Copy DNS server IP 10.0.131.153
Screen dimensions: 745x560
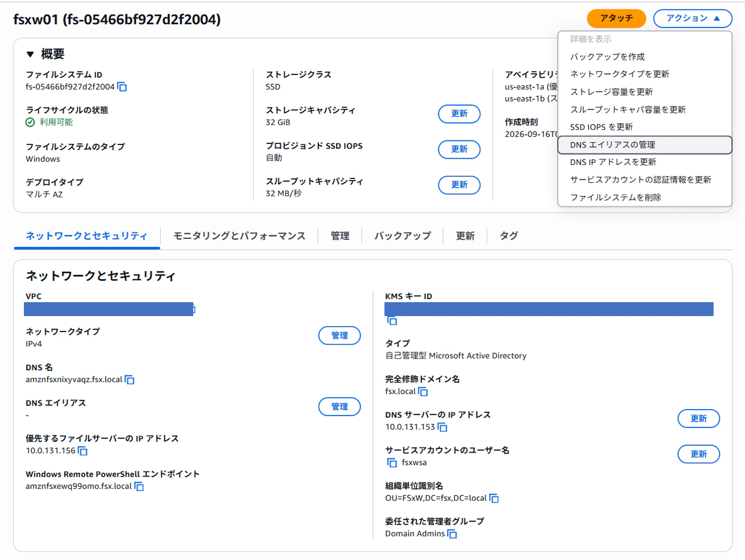coord(442,427)
